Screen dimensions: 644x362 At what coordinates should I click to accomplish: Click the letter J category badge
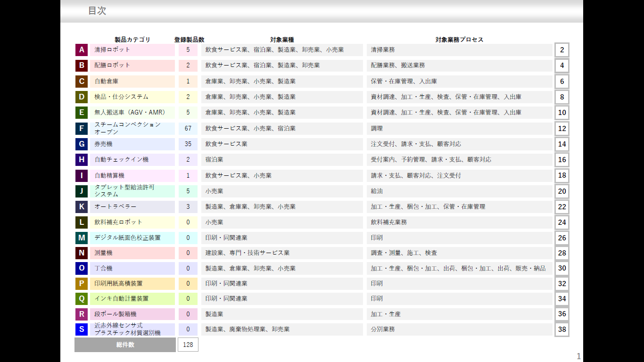tap(82, 191)
